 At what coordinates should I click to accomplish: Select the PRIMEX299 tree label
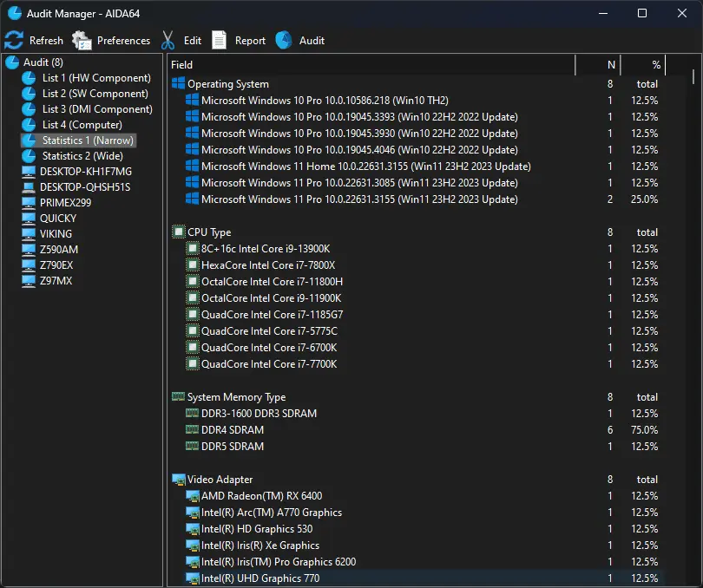coord(65,203)
